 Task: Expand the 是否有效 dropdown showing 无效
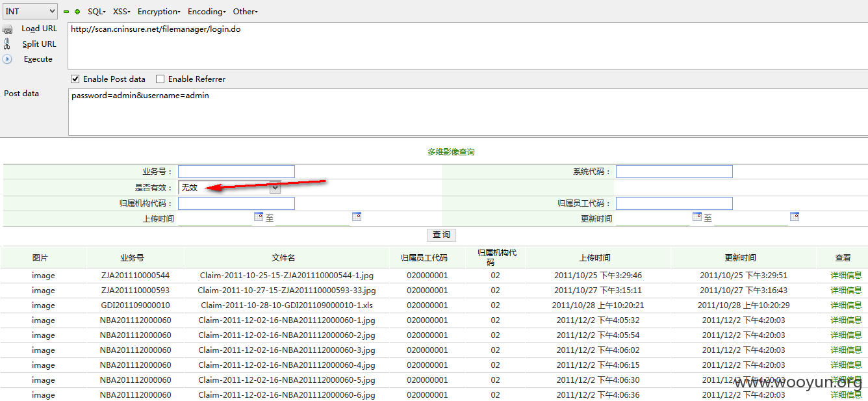(x=229, y=187)
